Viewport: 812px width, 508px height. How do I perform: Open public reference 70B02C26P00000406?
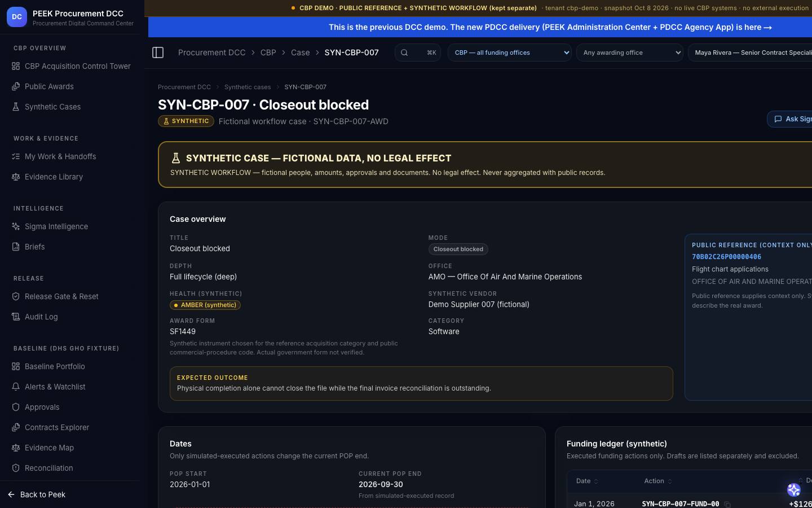(726, 257)
